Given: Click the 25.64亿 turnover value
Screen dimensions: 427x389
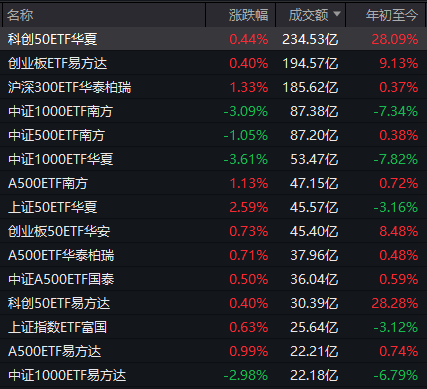Looking at the screenshot, I should (314, 327).
